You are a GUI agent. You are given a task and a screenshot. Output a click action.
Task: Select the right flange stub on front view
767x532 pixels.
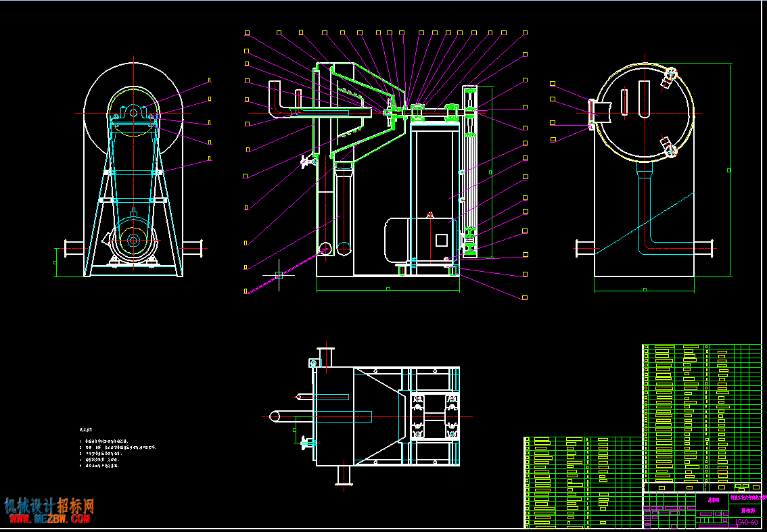coord(192,248)
